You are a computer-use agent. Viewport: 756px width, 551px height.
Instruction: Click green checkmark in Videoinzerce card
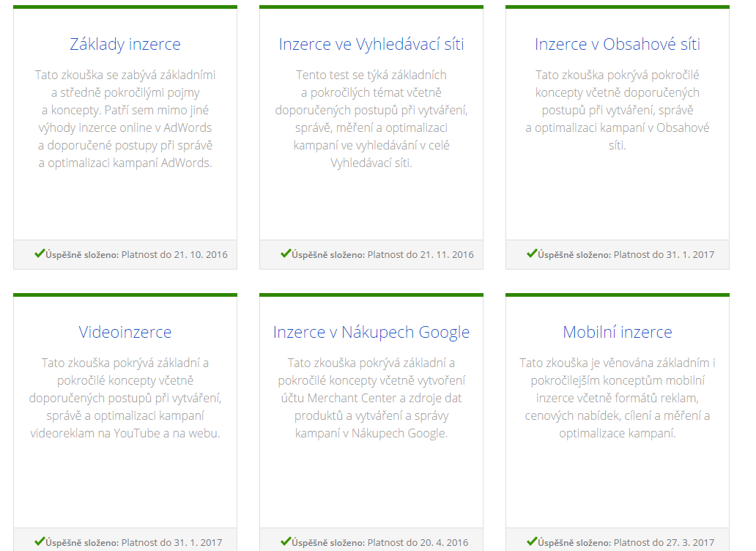(40, 541)
